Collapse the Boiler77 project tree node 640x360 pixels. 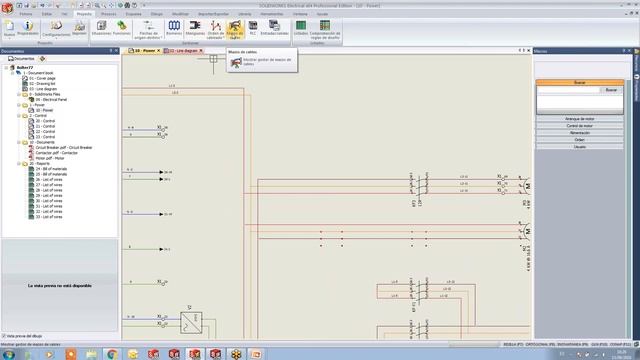coord(7,68)
